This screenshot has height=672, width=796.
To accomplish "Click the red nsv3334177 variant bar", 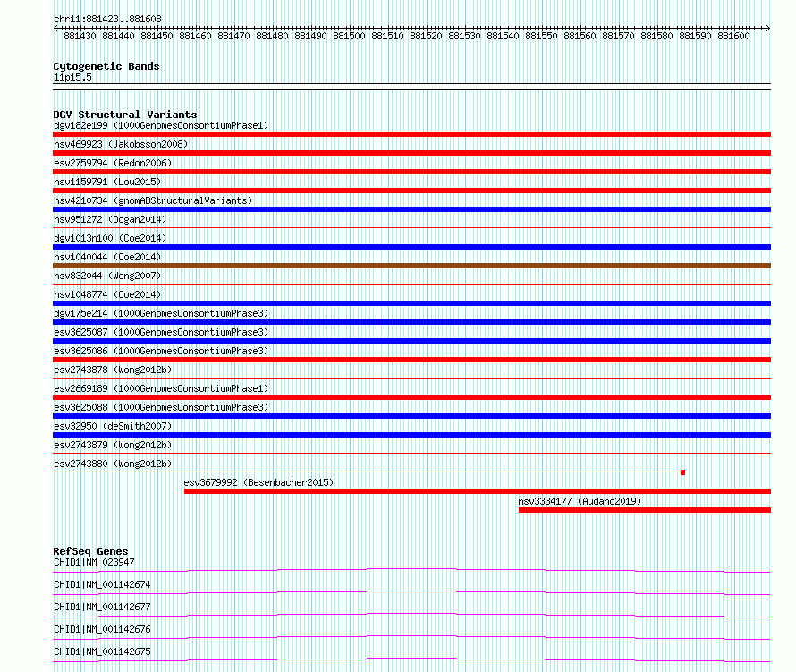I will coord(645,510).
